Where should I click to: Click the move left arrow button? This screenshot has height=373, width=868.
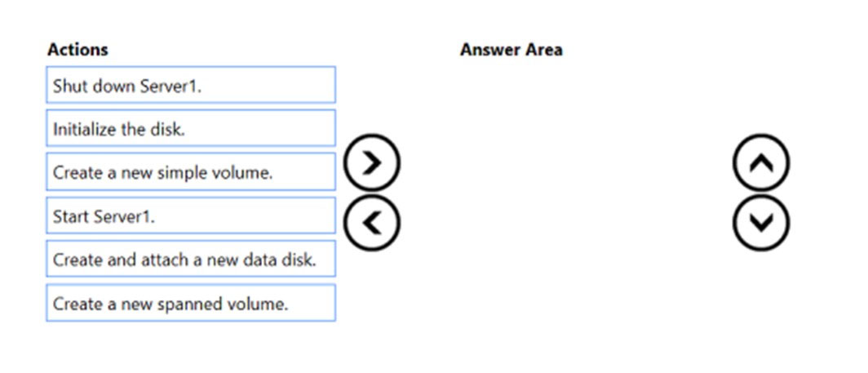click(371, 220)
